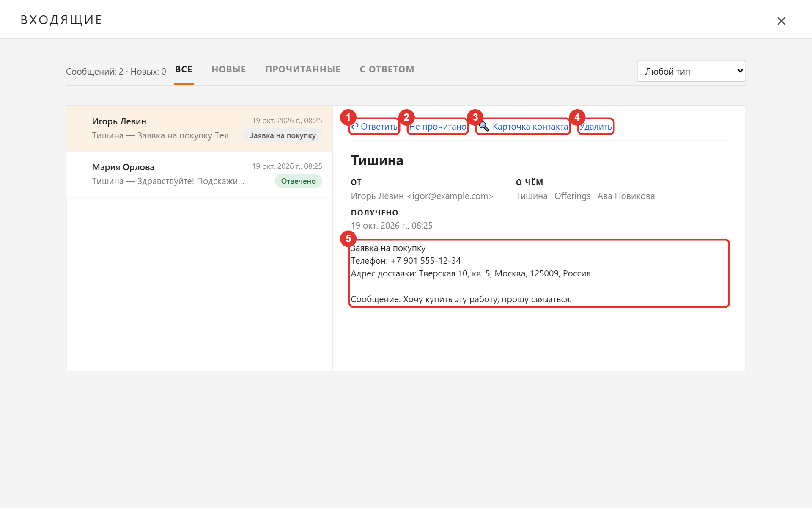Click 'Хочу купить эту работу' message line
The width and height of the screenshot is (812, 508).
pyautogui.click(x=461, y=299)
